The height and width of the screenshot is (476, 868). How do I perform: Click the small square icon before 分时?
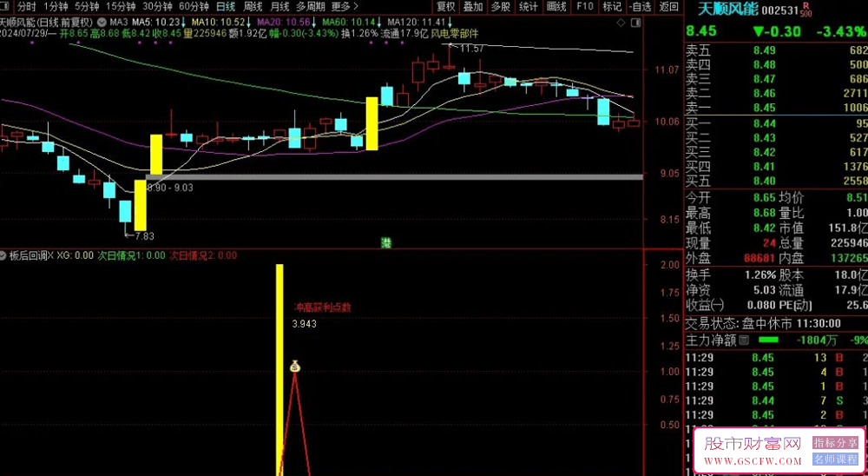[x=6, y=7]
